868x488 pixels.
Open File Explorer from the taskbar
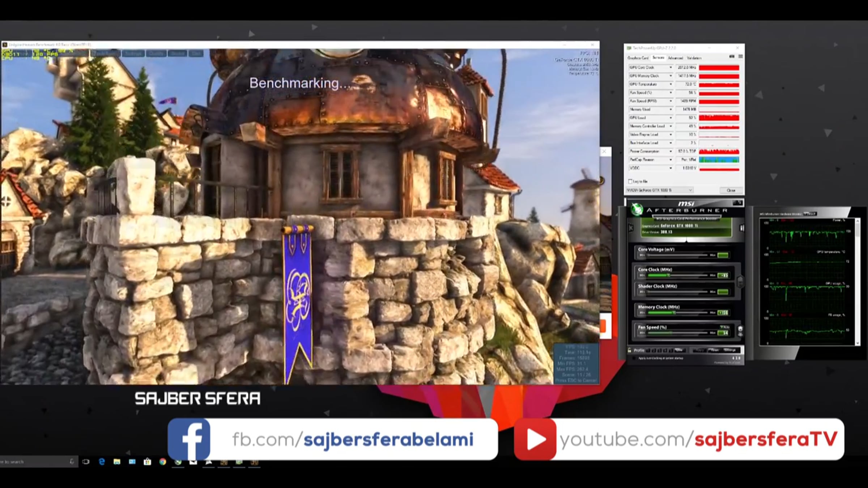click(117, 462)
